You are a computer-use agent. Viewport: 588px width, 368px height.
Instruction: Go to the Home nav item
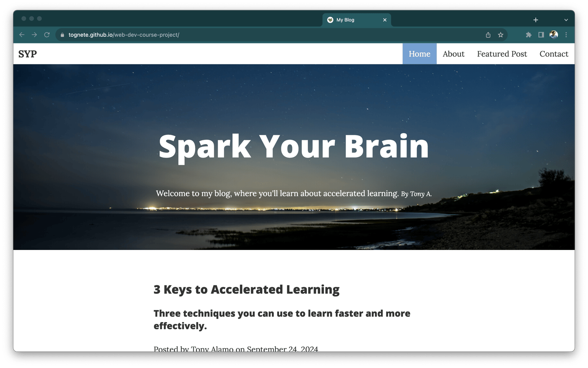420,54
